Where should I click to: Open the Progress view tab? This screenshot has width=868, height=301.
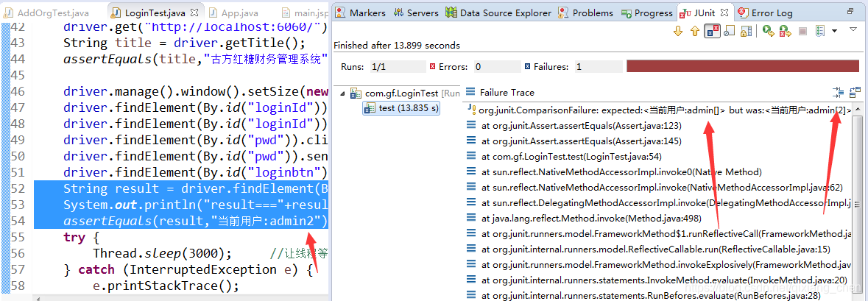(x=646, y=13)
